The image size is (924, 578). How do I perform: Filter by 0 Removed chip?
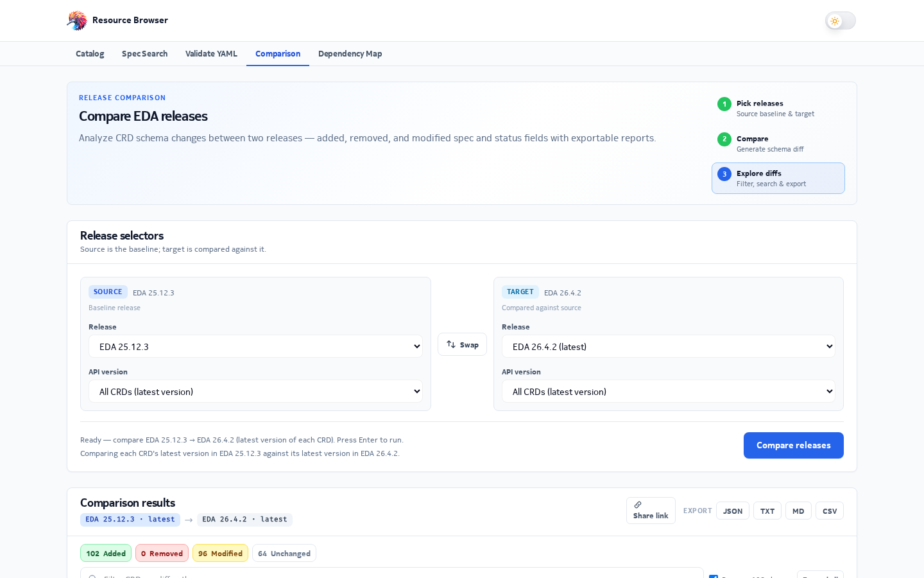[x=162, y=554]
